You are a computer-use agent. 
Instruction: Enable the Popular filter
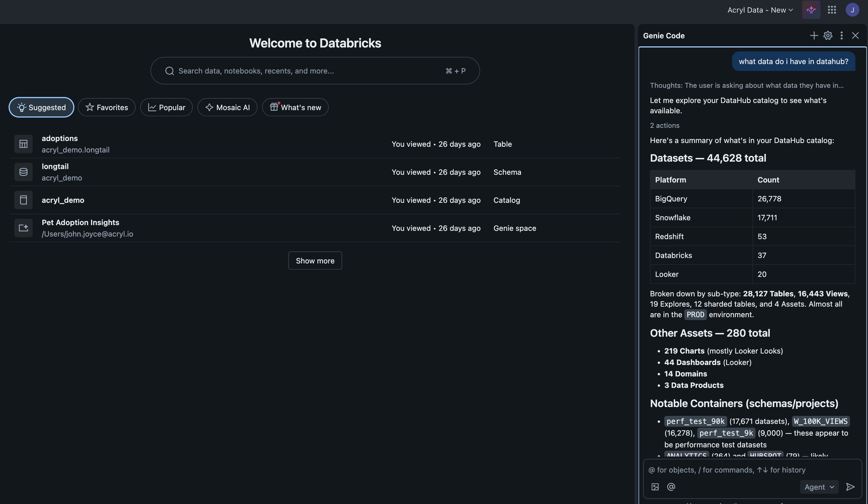pyautogui.click(x=167, y=107)
